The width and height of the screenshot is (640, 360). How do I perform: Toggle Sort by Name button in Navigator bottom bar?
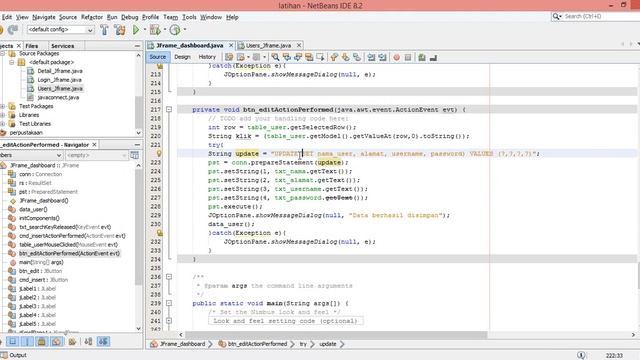pyautogui.click(x=88, y=341)
